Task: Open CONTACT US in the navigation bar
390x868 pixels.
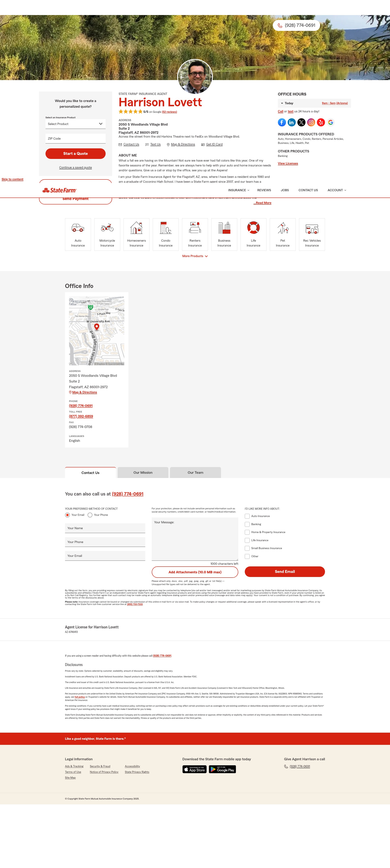Action: coord(308,190)
